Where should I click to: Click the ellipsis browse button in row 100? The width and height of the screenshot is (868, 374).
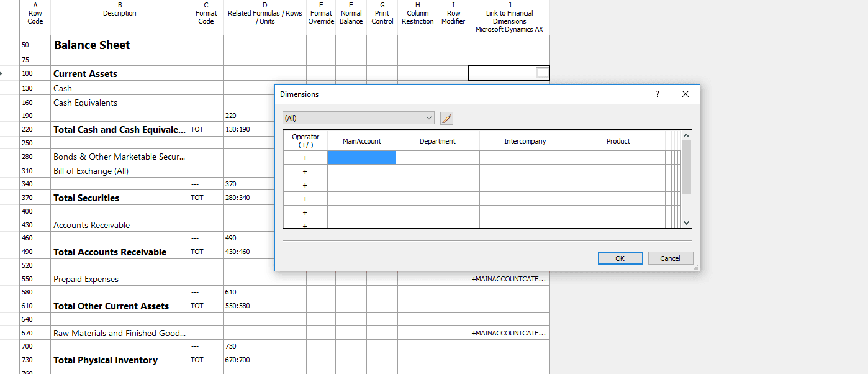(543, 73)
